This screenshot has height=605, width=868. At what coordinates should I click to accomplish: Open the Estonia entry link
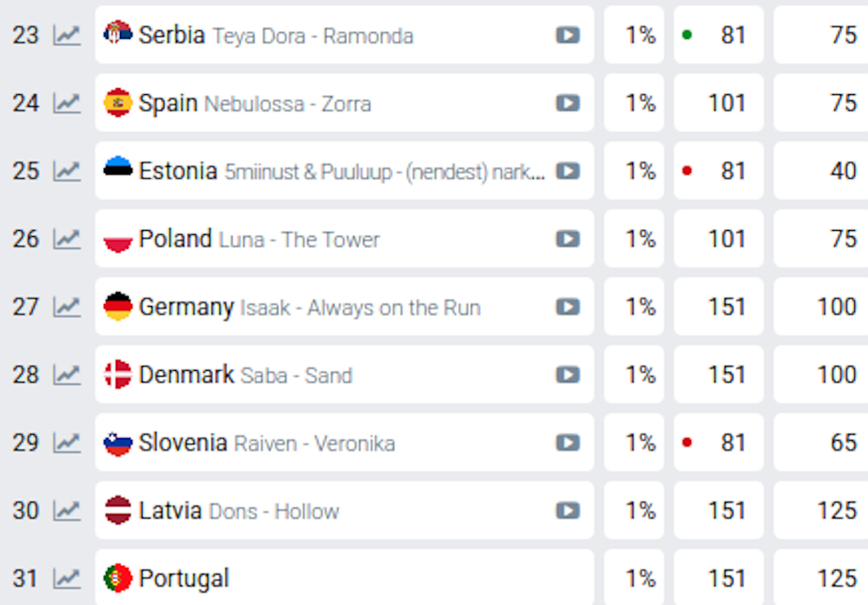click(178, 171)
